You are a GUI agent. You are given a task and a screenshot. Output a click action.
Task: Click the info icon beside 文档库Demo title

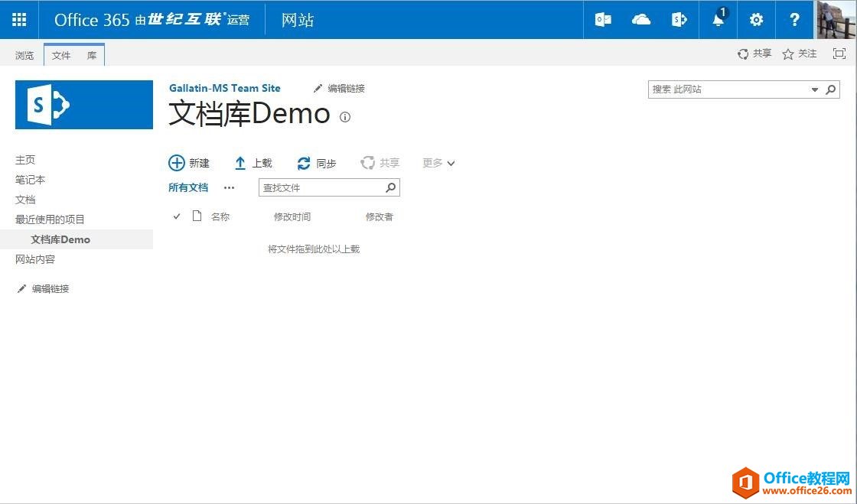[345, 117]
